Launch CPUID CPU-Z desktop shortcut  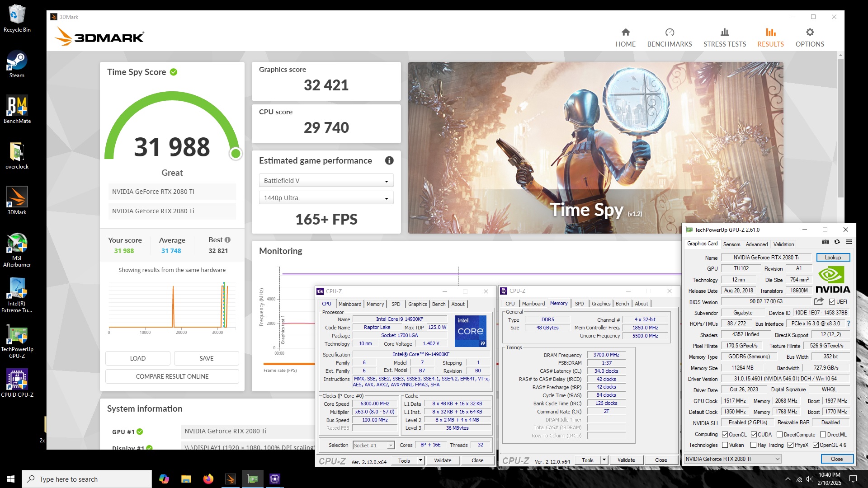click(x=17, y=383)
